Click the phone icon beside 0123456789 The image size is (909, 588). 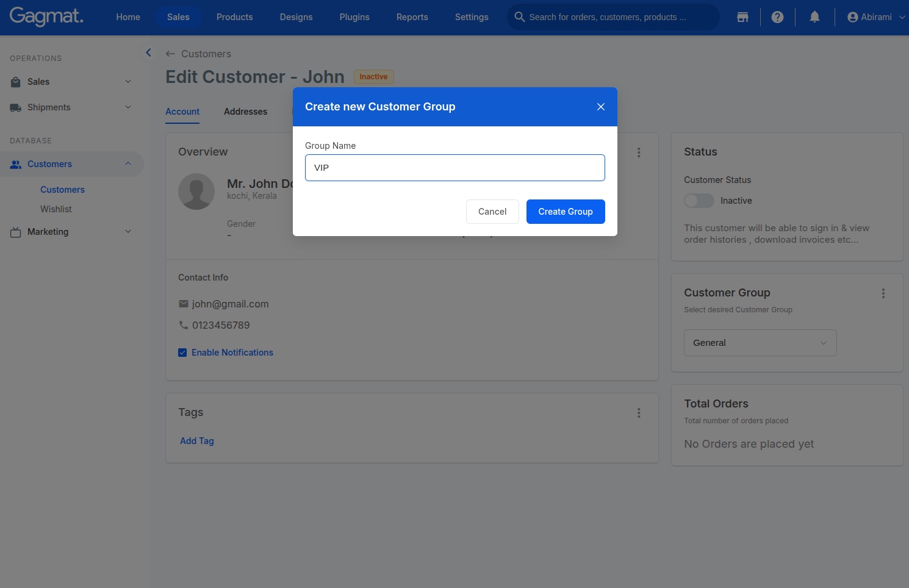tap(184, 325)
